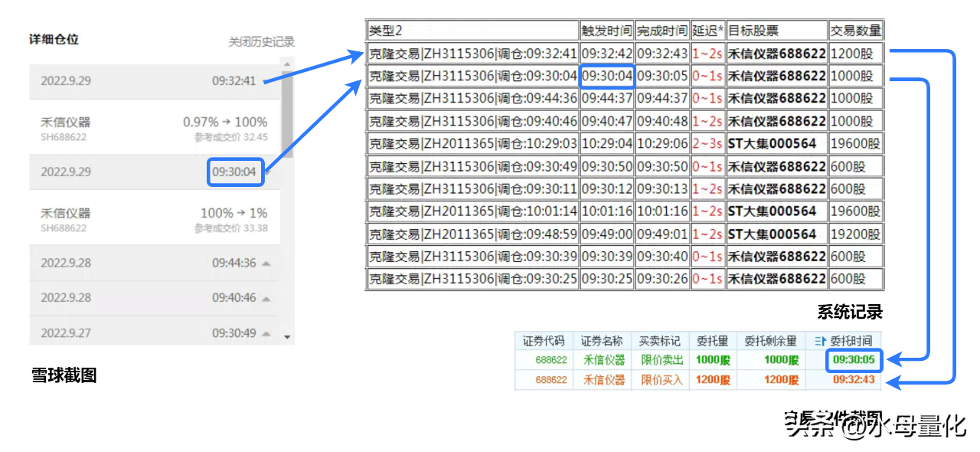Open 禾信仪器 entry with 0.97% → 100%
Viewport: 980px width, 452px height.
[x=155, y=127]
